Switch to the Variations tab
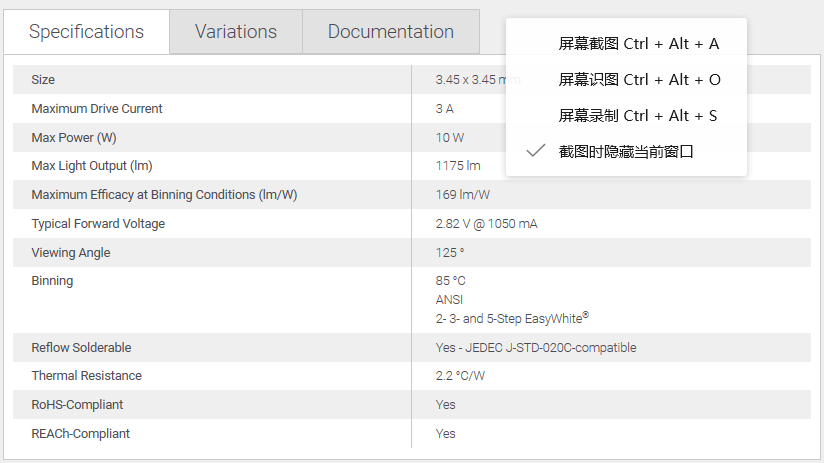824x463 pixels. point(236,32)
